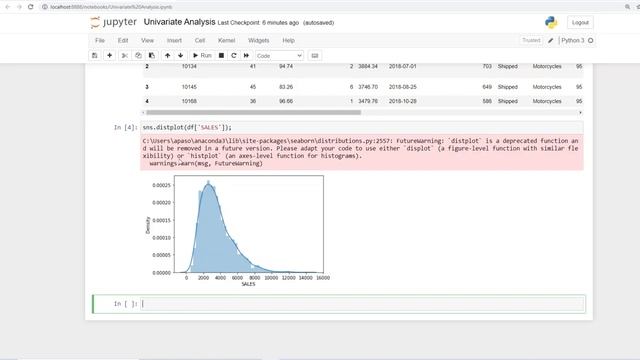640x360 pixels.
Task: Cut selected cells with scissors icon
Action: [x=125, y=56]
